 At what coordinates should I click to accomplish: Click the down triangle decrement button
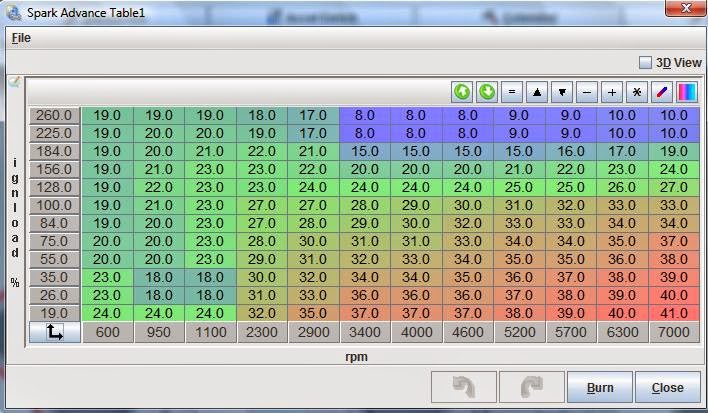pyautogui.click(x=562, y=92)
